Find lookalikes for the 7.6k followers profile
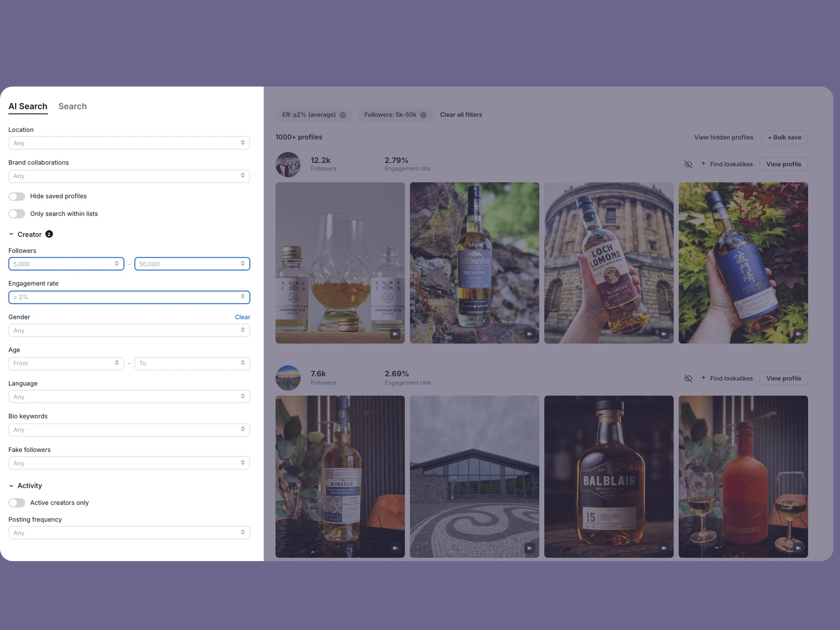Image resolution: width=840 pixels, height=630 pixels. (731, 379)
